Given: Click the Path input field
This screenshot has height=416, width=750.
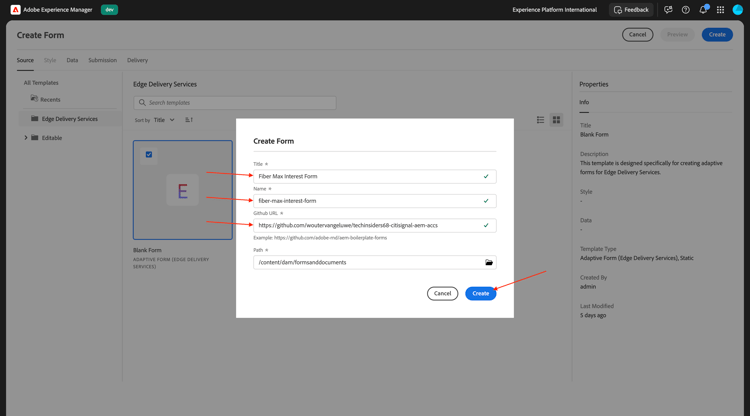Looking at the screenshot, I should click(x=375, y=262).
